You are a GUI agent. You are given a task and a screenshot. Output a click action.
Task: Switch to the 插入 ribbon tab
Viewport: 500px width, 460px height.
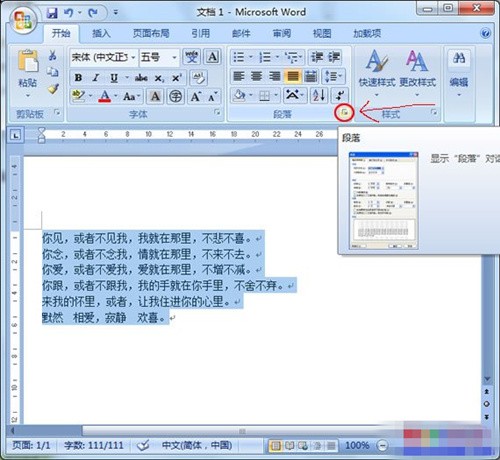pyautogui.click(x=101, y=33)
